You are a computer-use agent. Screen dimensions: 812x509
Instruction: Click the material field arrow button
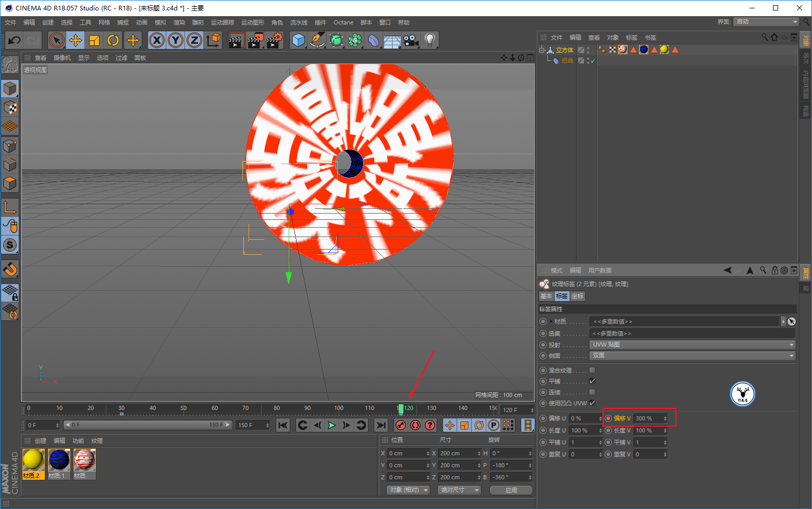[x=783, y=321]
